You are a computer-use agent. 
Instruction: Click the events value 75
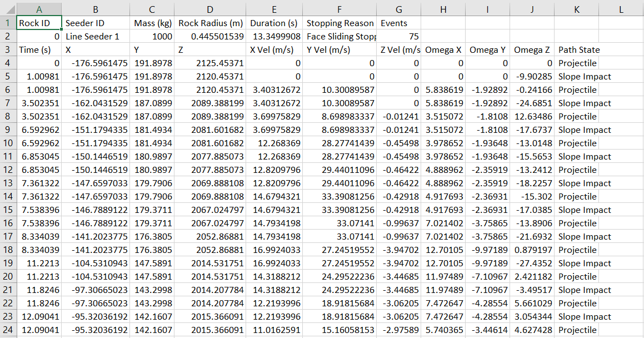coord(398,37)
